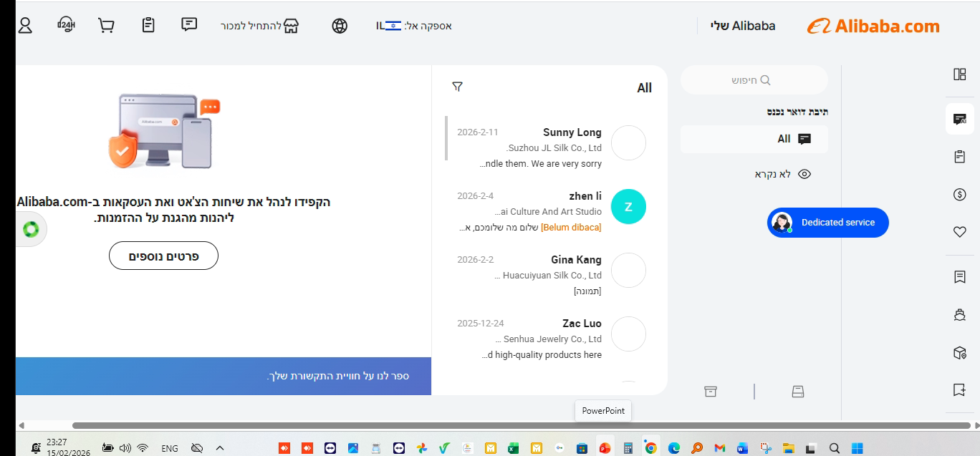Open taskbar search magnifier

coord(835,448)
